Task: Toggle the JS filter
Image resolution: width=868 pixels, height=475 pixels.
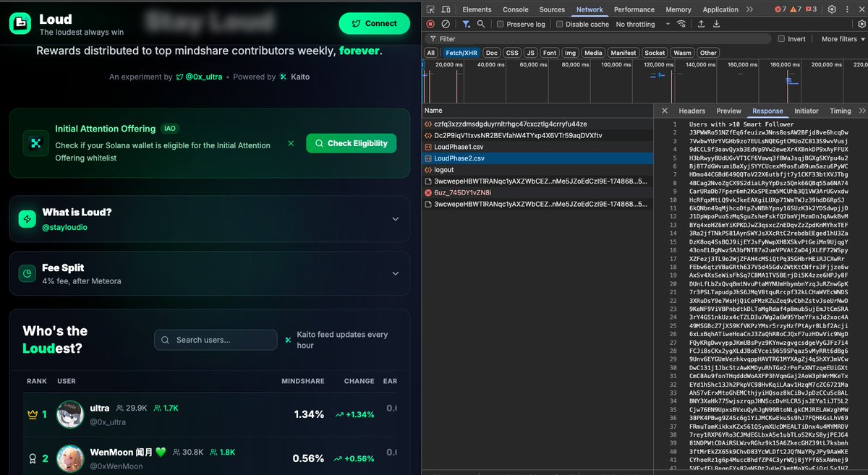Action: coord(530,53)
